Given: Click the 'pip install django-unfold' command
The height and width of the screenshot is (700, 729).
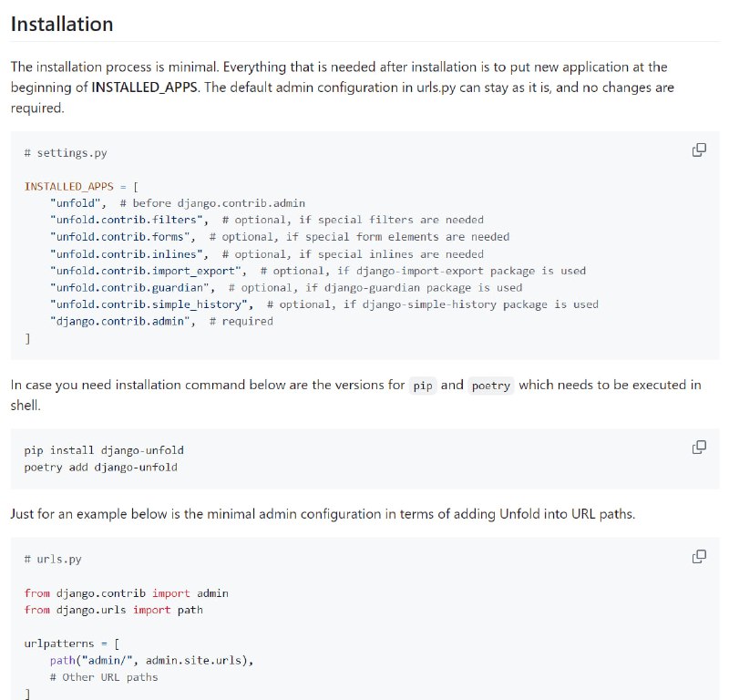Looking at the screenshot, I should point(104,450).
